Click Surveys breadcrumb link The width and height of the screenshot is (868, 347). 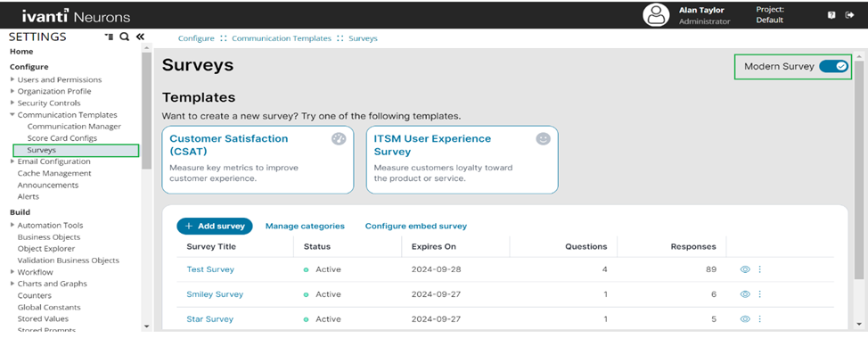tap(363, 38)
